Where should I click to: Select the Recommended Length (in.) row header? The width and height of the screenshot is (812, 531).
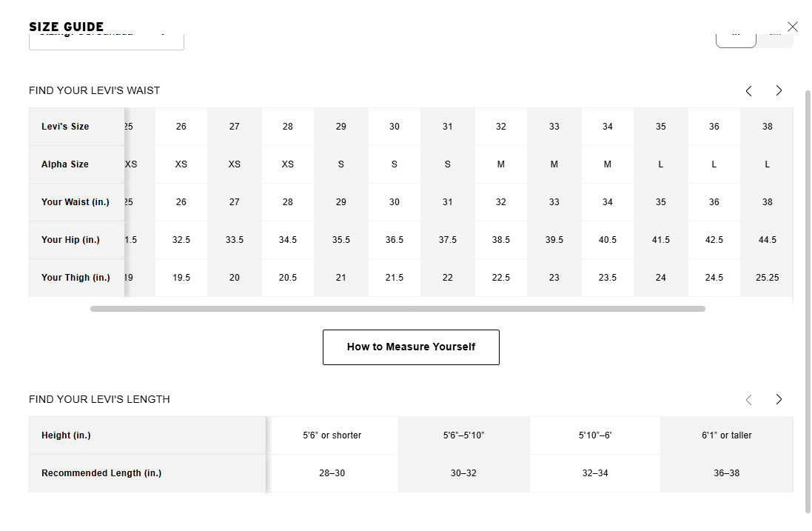pos(147,473)
